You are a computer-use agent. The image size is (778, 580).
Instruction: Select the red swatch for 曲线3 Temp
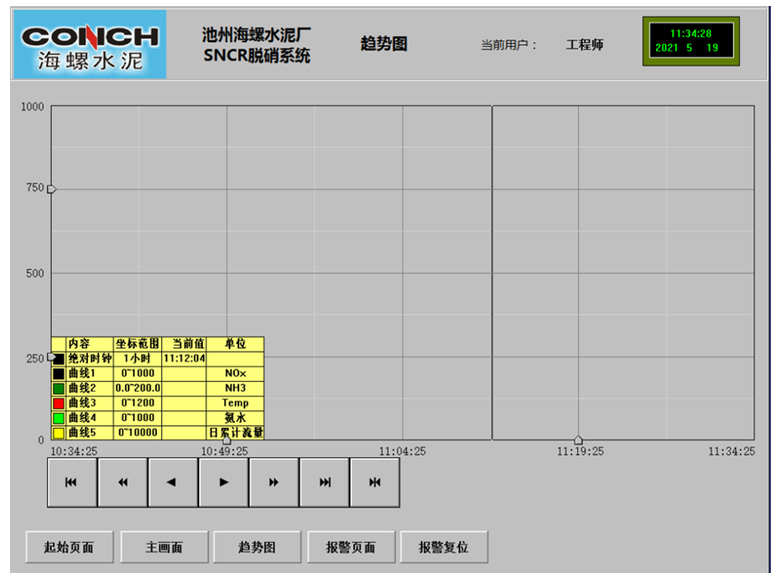[59, 403]
